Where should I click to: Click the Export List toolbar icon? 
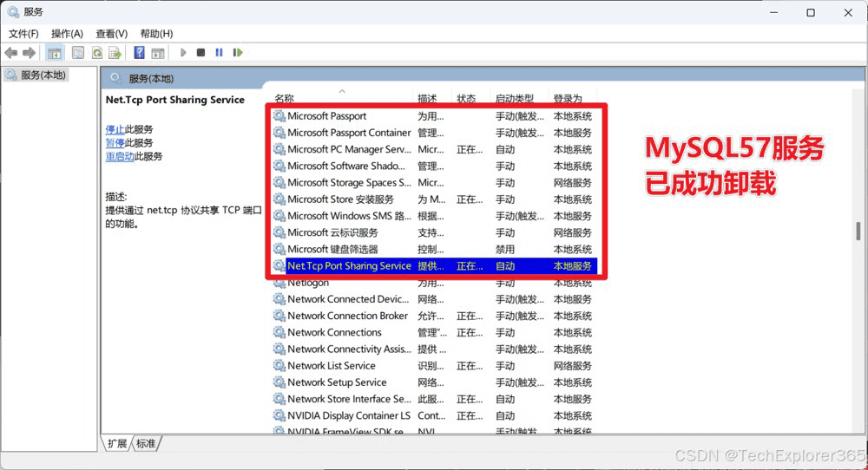coord(115,53)
